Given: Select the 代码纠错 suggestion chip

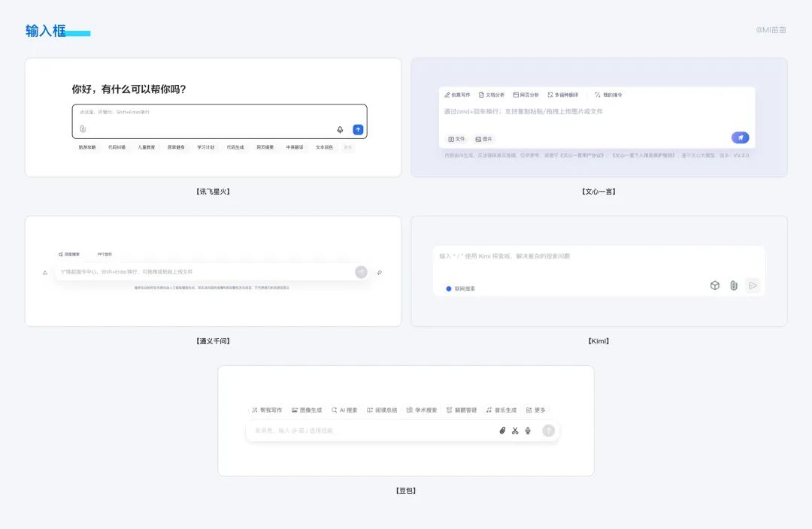Looking at the screenshot, I should [x=117, y=147].
